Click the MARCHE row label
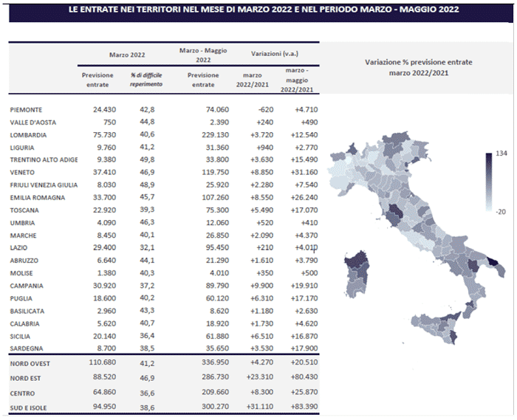This screenshot has height=420, width=517. (23, 235)
